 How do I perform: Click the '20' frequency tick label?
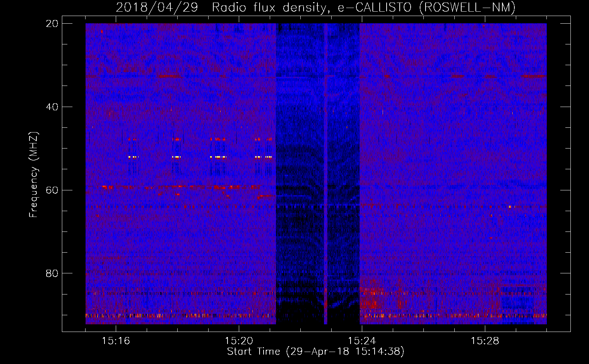(52, 24)
